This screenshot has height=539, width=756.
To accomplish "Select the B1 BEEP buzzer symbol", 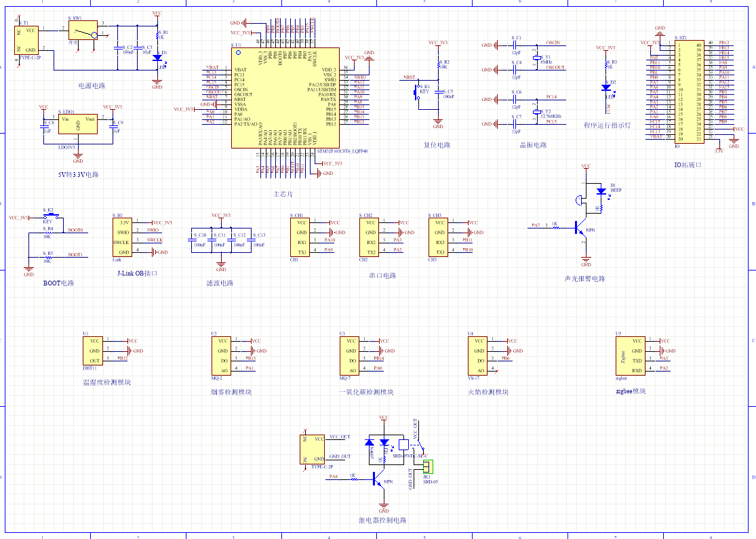I will [x=580, y=199].
